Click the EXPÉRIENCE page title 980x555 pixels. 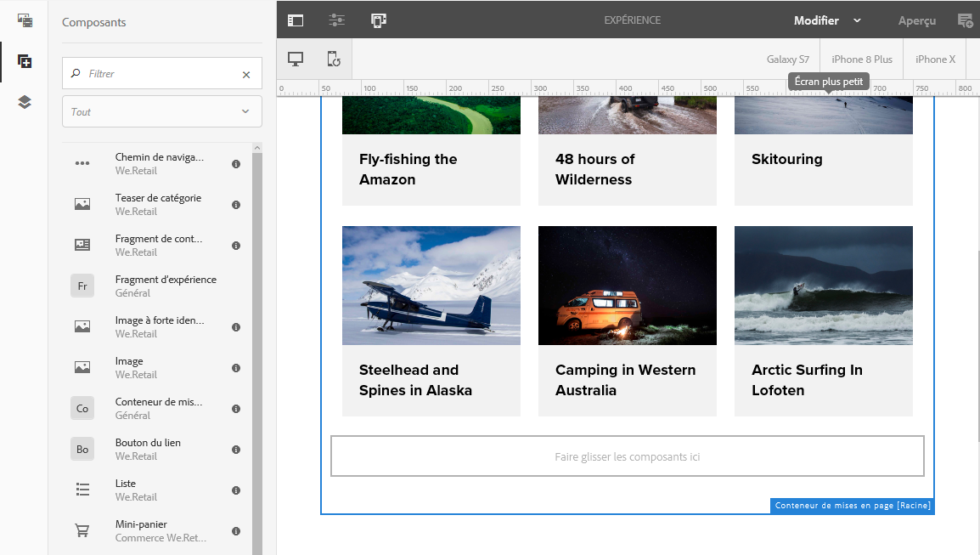point(633,20)
